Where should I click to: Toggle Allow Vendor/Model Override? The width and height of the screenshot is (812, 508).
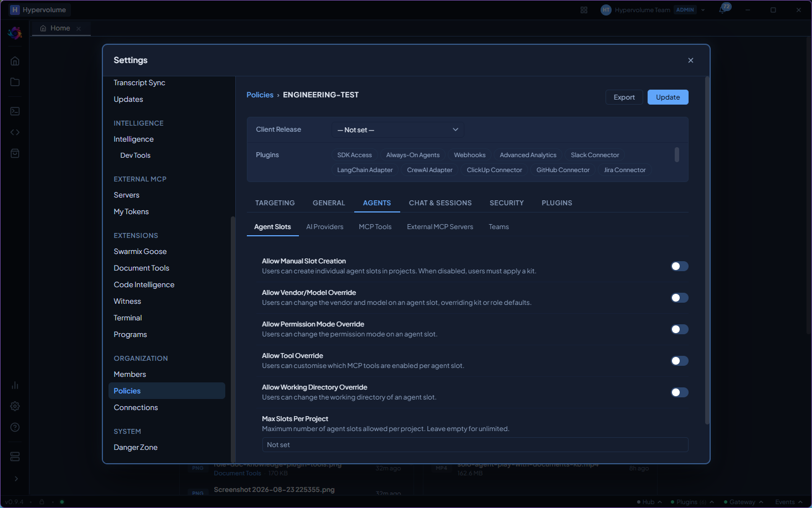click(680, 298)
